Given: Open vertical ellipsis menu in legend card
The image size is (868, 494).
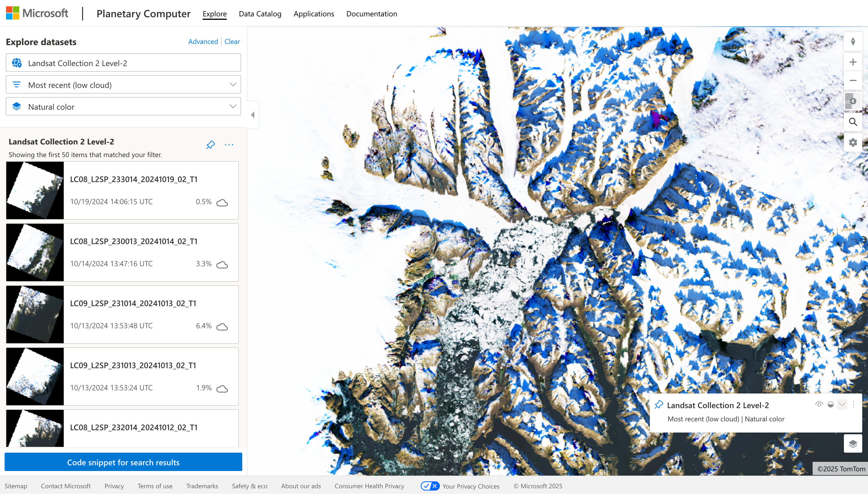Looking at the screenshot, I should 854,404.
